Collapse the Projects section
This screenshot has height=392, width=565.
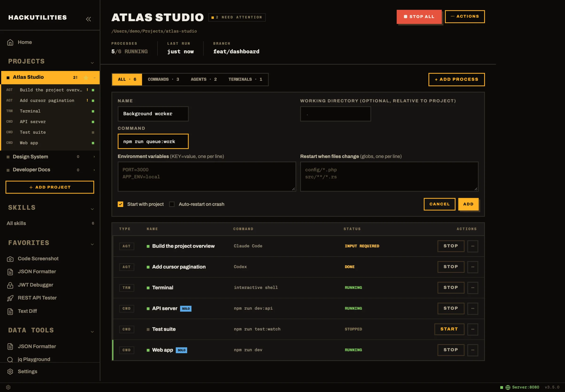(x=92, y=63)
